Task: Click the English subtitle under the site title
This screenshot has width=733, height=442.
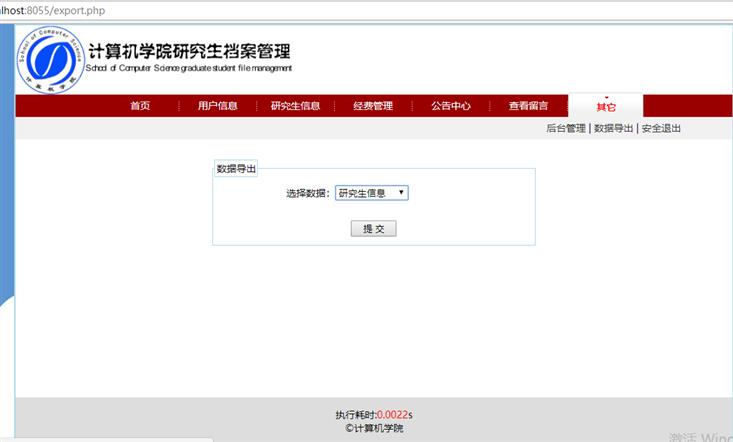Action: coord(189,69)
